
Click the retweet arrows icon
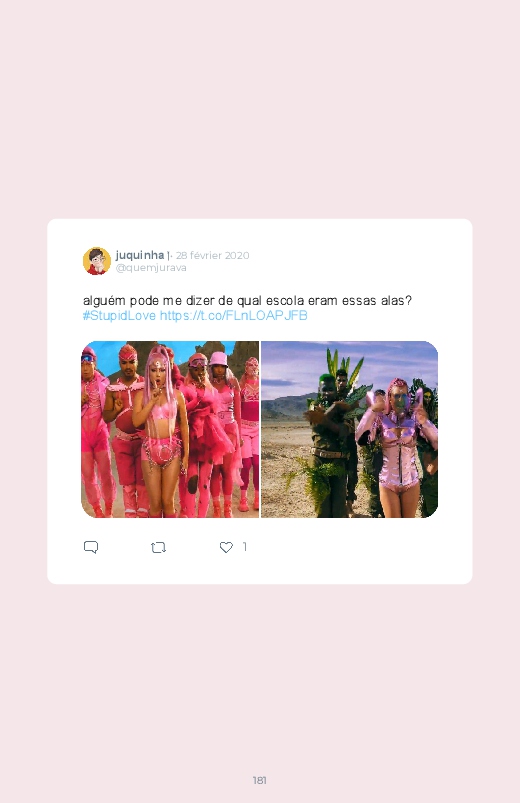(x=158, y=547)
